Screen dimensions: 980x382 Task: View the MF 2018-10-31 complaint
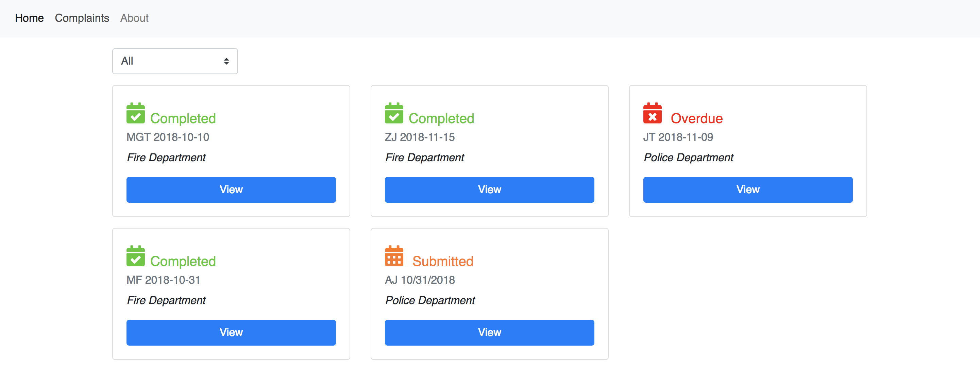click(231, 332)
